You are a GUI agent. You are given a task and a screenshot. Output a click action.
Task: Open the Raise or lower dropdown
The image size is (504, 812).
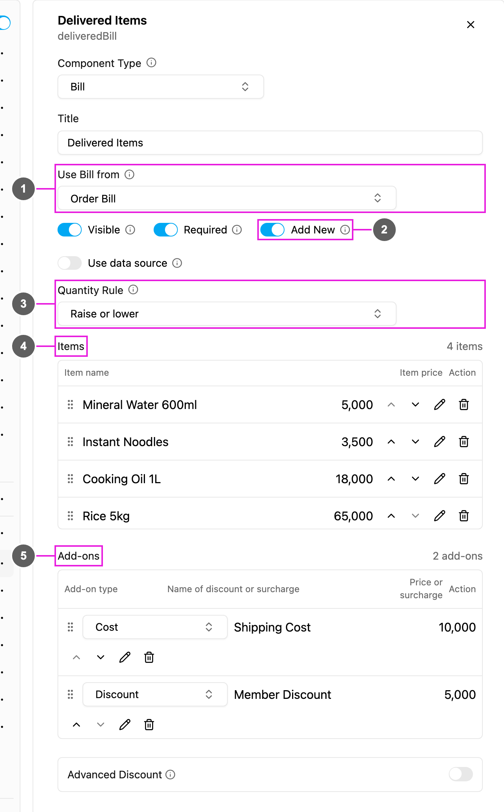tap(227, 314)
